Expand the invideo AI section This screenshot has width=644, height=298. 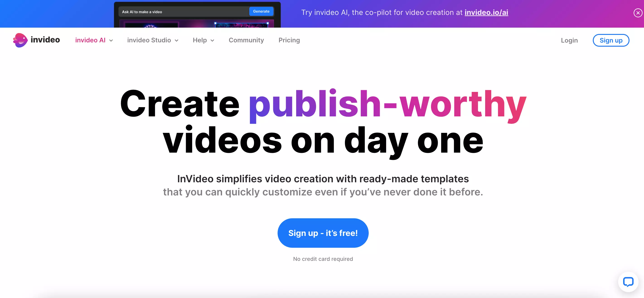[94, 40]
